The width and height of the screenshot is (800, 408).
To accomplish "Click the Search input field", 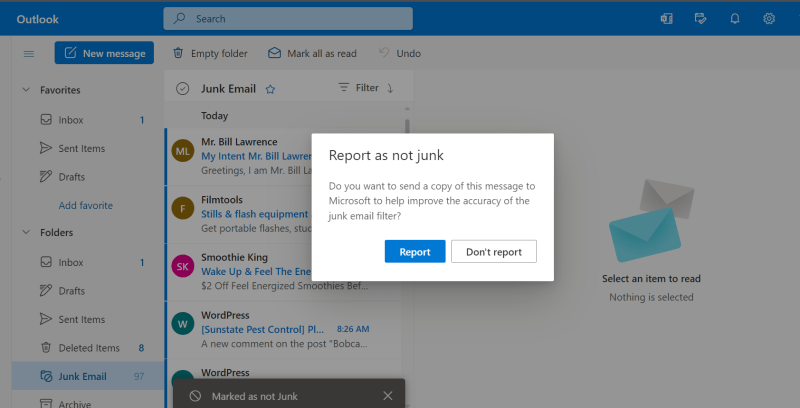I will [288, 18].
